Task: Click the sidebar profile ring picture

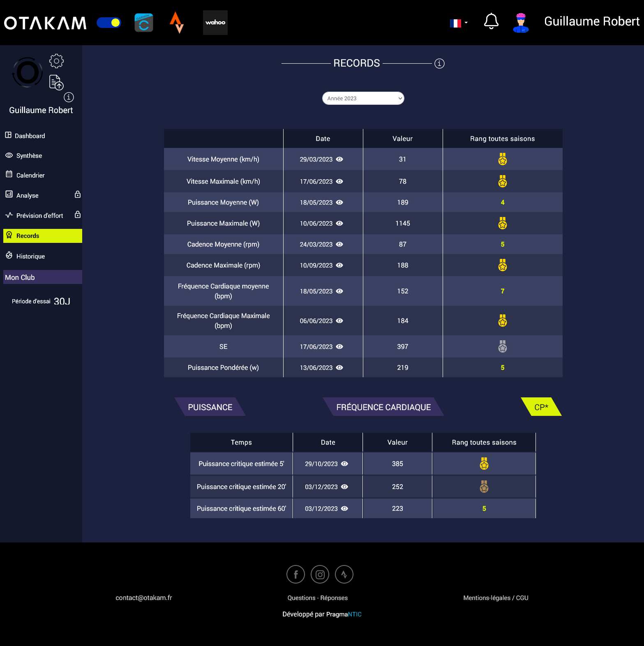Action: [28, 72]
